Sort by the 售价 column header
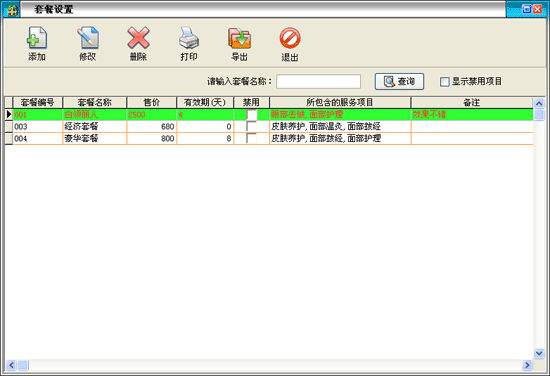The image size is (550, 376). [152, 102]
